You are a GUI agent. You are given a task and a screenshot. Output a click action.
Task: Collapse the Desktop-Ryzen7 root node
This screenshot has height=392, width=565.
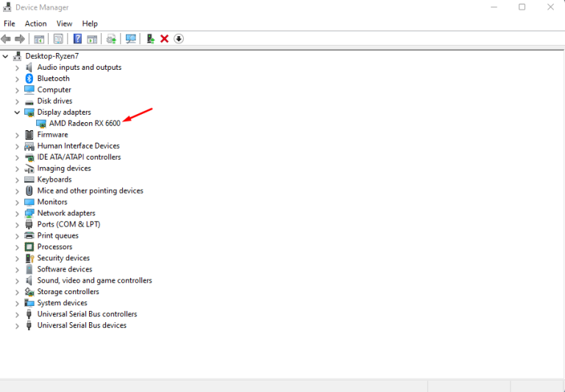click(5, 56)
